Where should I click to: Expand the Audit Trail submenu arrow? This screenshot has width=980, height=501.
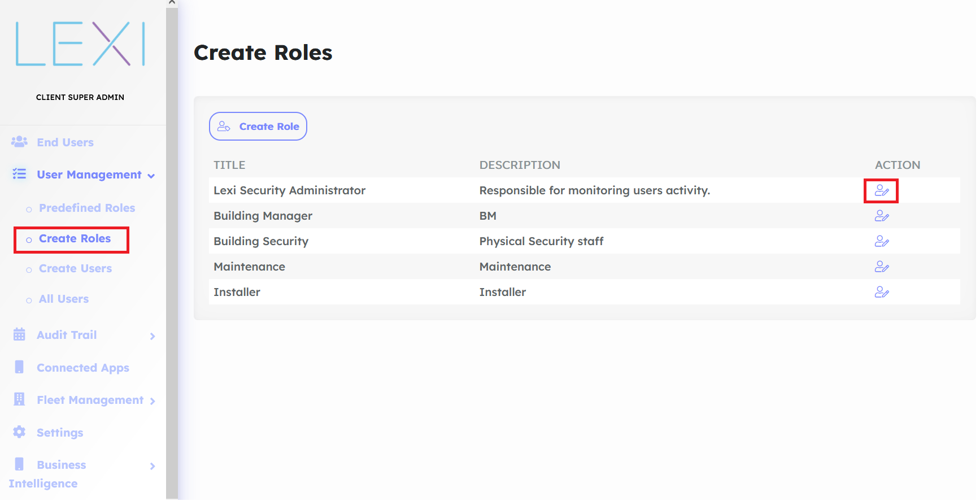[x=153, y=337]
